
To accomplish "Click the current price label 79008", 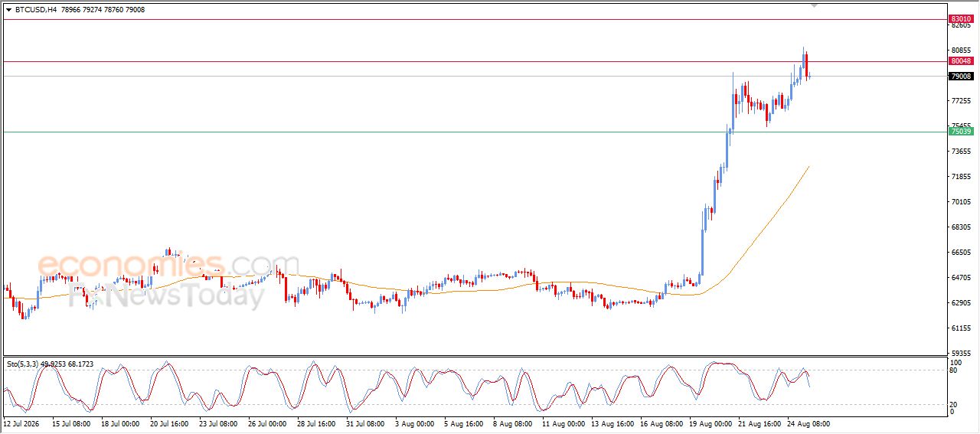I will pos(961,77).
